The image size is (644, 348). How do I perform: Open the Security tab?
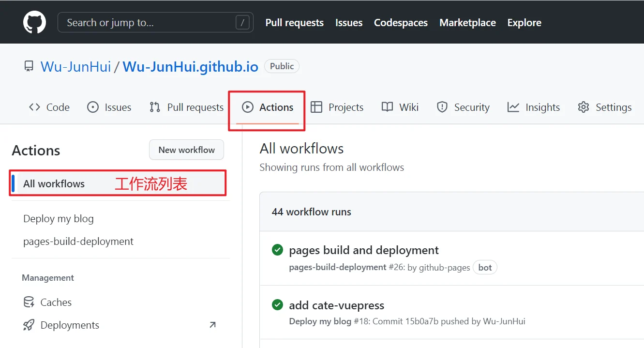(463, 107)
